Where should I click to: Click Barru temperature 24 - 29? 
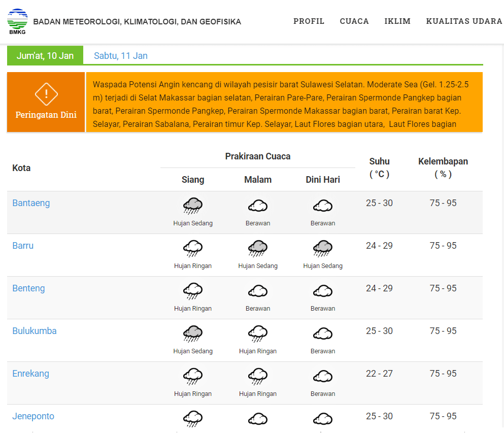379,246
